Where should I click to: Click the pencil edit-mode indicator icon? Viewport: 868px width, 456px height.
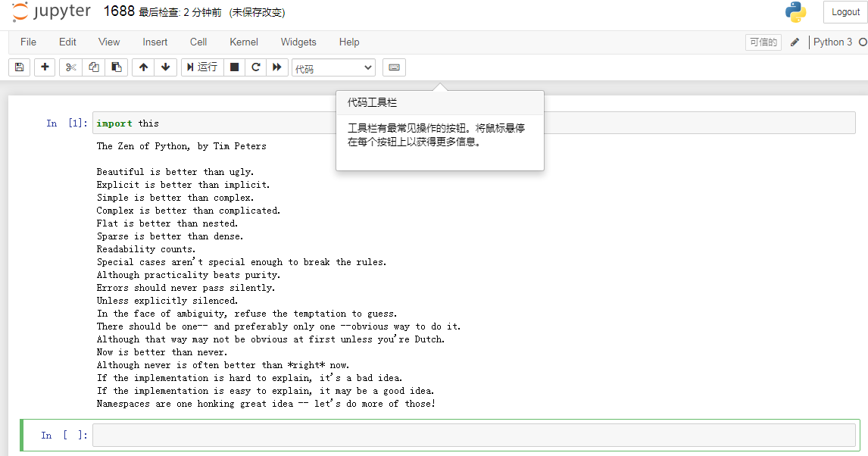[x=795, y=42]
